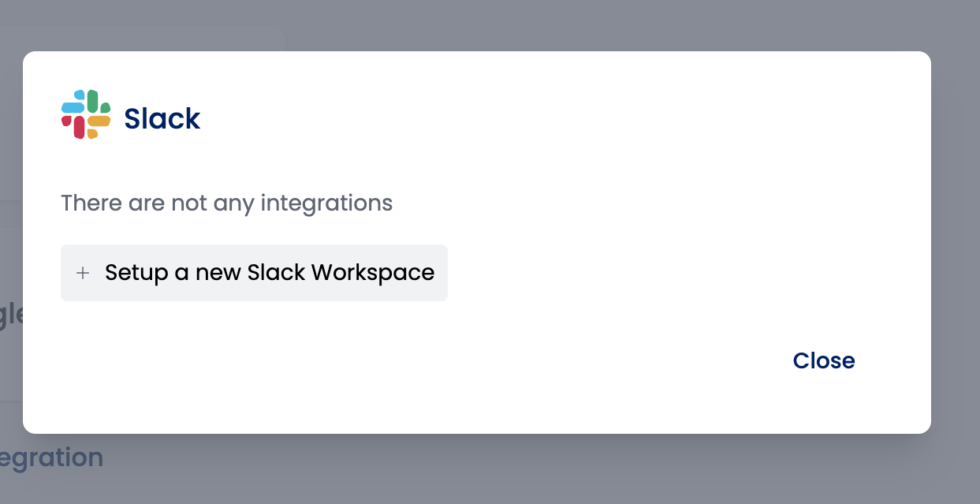Click the blue segment of the Slack logo
The height and width of the screenshot is (504, 980).
click(73, 106)
